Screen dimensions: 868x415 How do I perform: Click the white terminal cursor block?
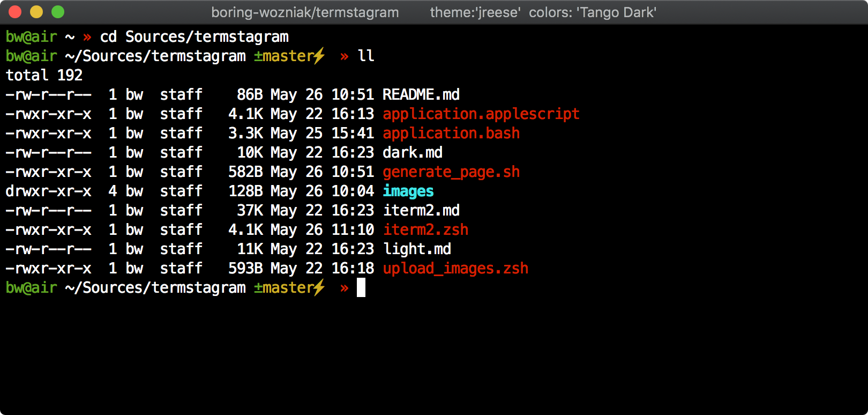coord(361,287)
